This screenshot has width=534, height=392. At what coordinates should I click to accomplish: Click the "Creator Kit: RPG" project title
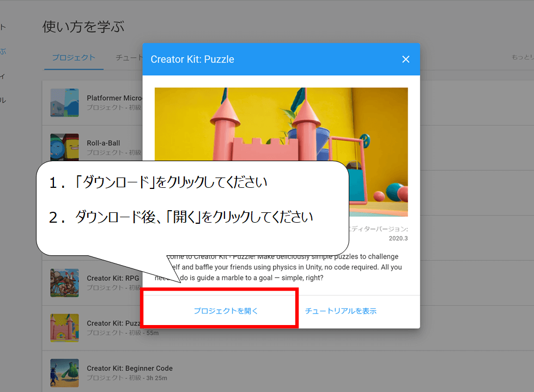click(x=113, y=278)
